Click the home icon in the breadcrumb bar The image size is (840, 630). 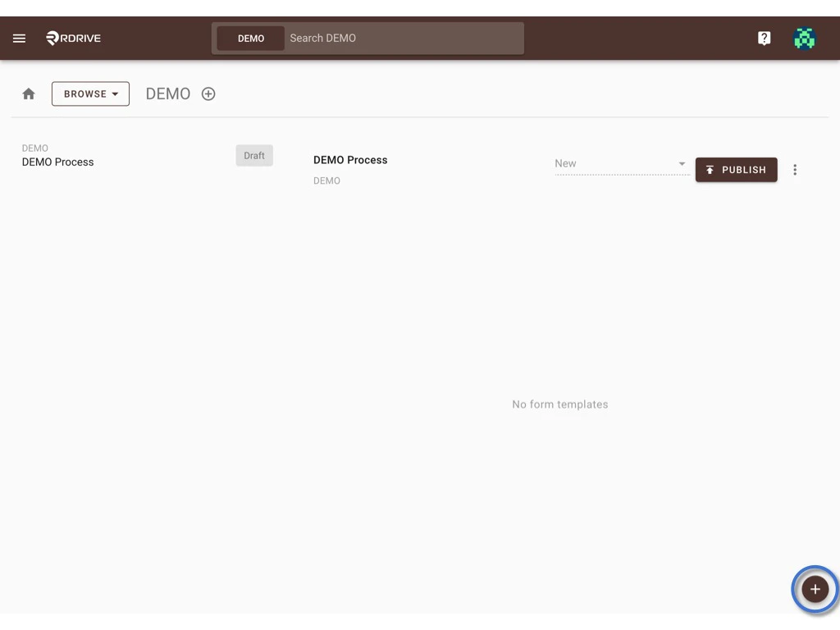tap(29, 94)
